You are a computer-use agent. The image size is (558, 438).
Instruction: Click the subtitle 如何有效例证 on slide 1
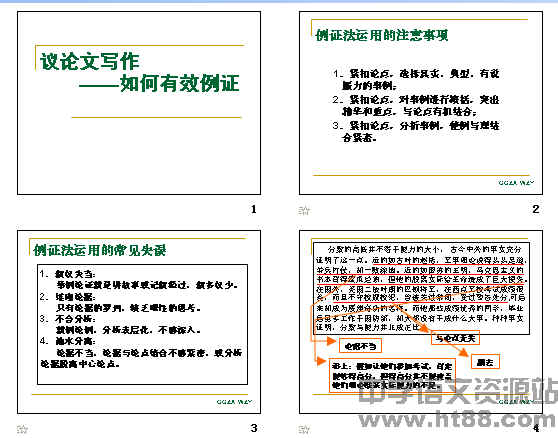coord(159,84)
